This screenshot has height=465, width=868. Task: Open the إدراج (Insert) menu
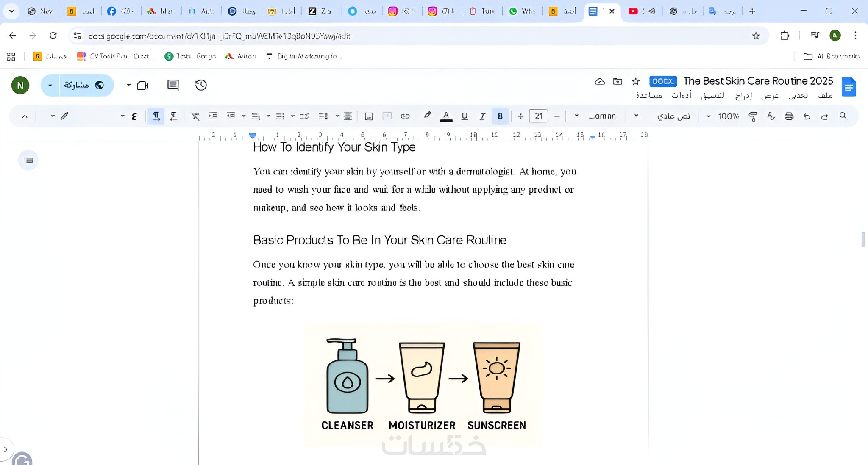[x=743, y=96]
